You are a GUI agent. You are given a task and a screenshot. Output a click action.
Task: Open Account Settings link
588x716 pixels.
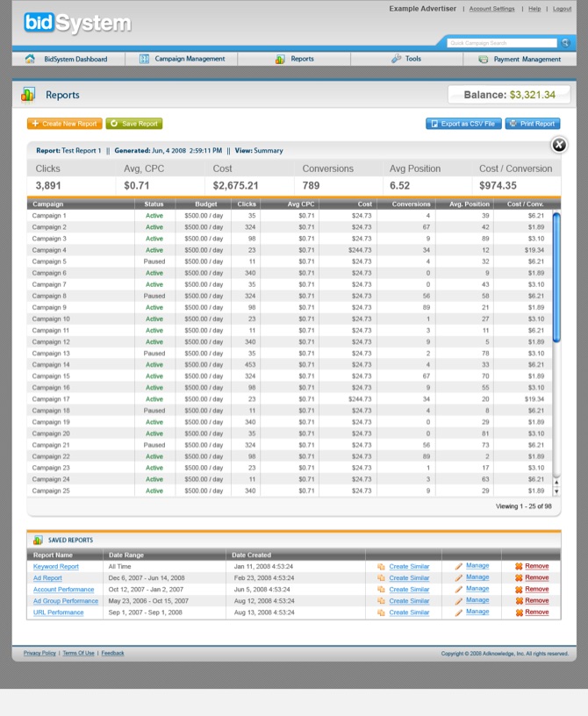[x=491, y=9]
